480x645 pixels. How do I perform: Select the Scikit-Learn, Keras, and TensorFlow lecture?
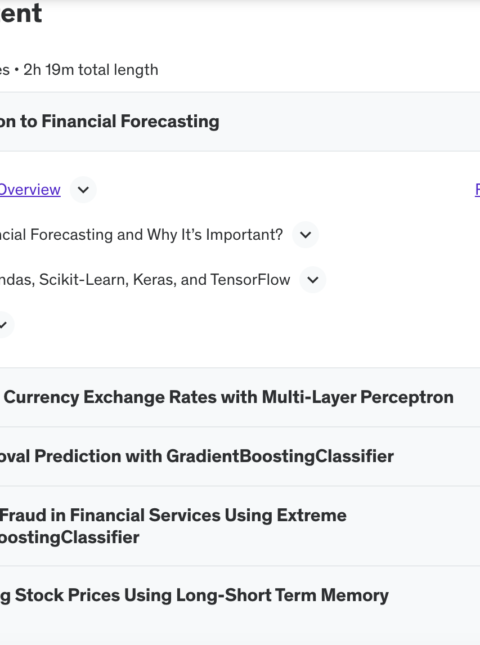[x=145, y=280]
